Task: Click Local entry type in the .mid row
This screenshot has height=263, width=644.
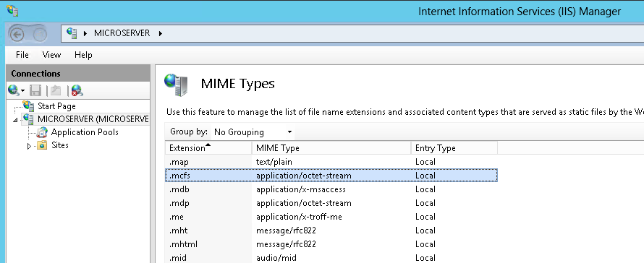Action: 425,258
